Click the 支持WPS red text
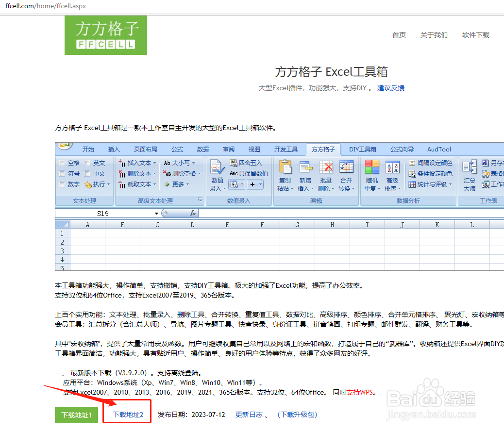Screen dimensions: 504x432 (x=360, y=393)
